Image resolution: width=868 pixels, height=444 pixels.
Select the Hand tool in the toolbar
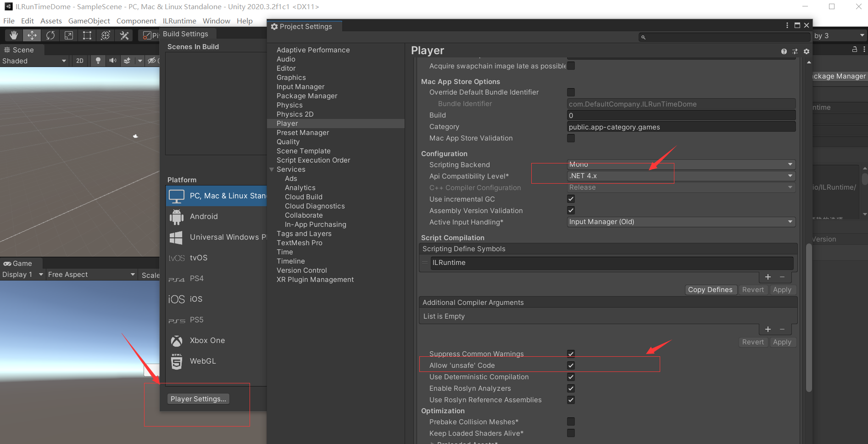coord(13,35)
